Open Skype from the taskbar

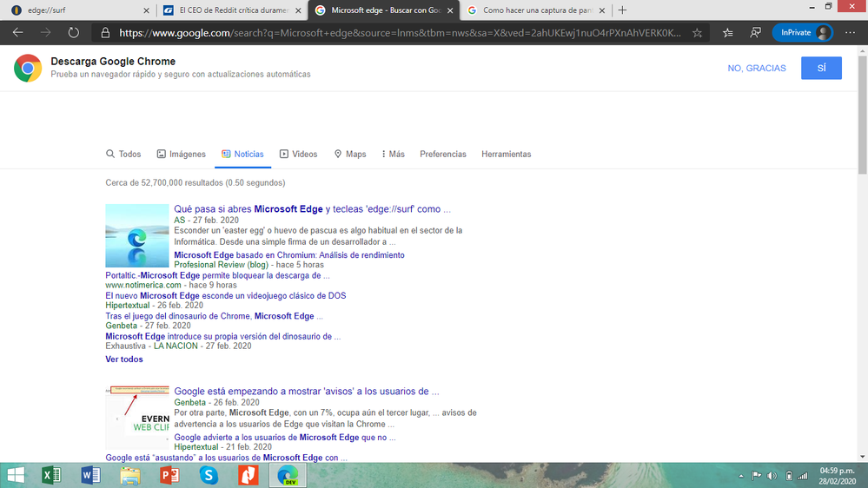(x=209, y=475)
